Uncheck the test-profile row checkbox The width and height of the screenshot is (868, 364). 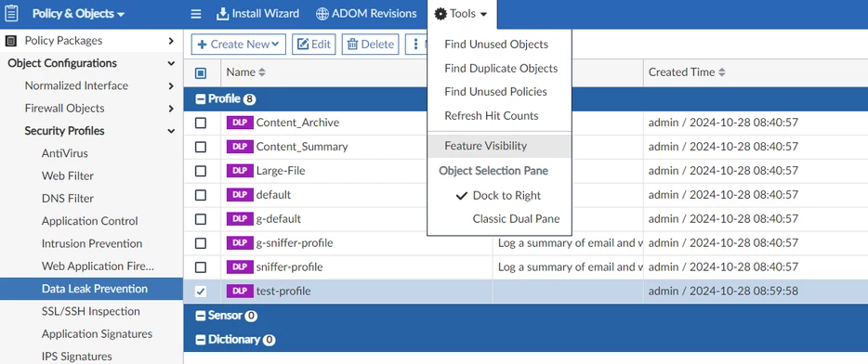pyautogui.click(x=201, y=291)
